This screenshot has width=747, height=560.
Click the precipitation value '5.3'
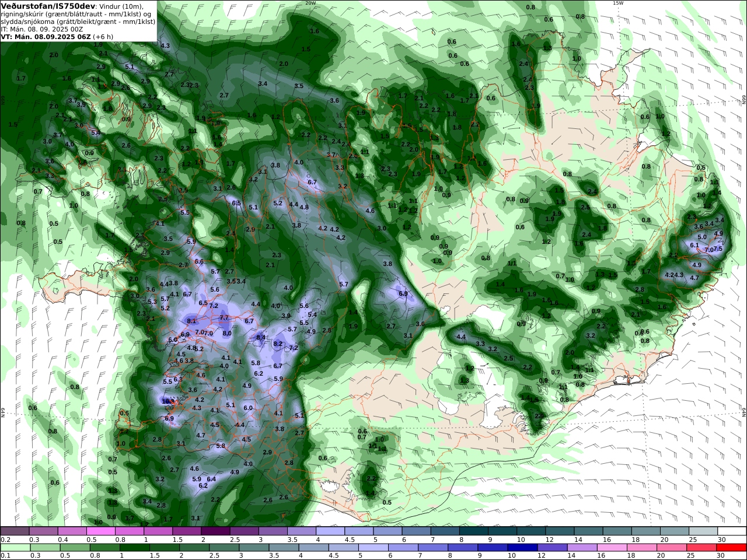(152, 302)
